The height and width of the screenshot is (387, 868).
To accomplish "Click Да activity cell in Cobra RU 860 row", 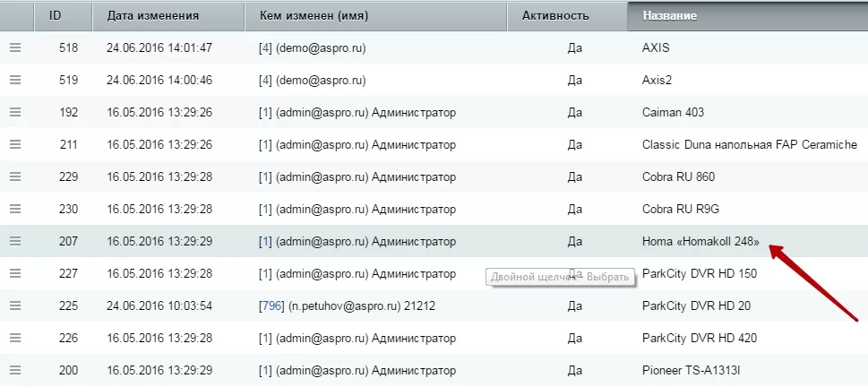I will click(574, 177).
